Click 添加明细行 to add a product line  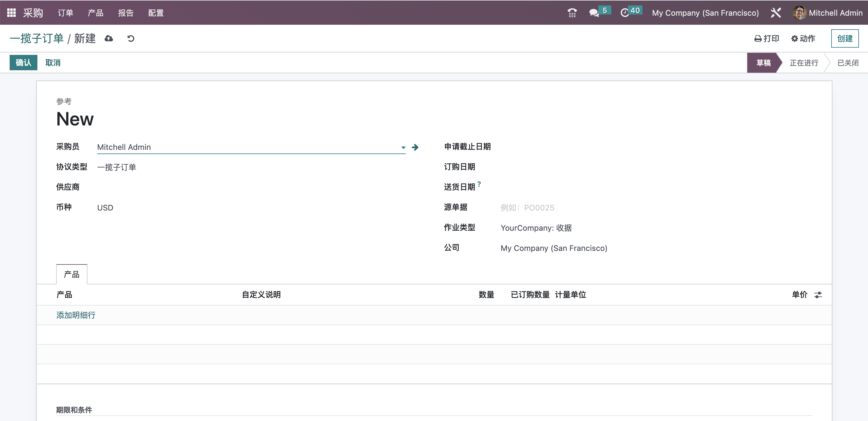tap(75, 315)
